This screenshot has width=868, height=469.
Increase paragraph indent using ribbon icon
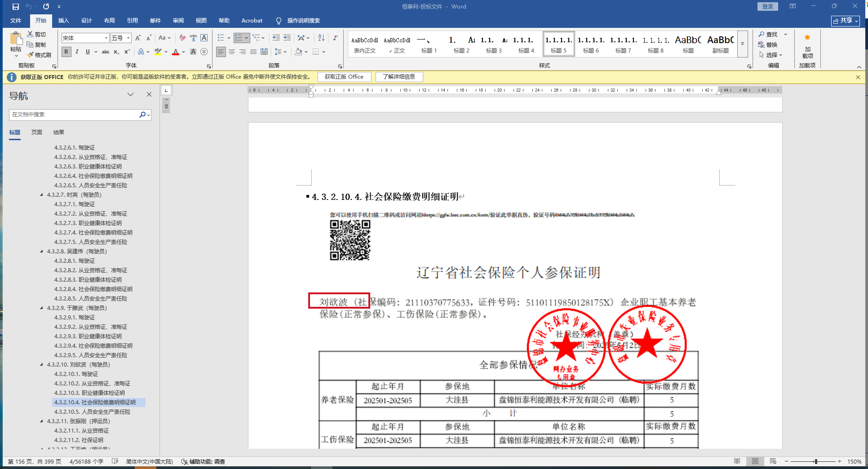point(287,38)
